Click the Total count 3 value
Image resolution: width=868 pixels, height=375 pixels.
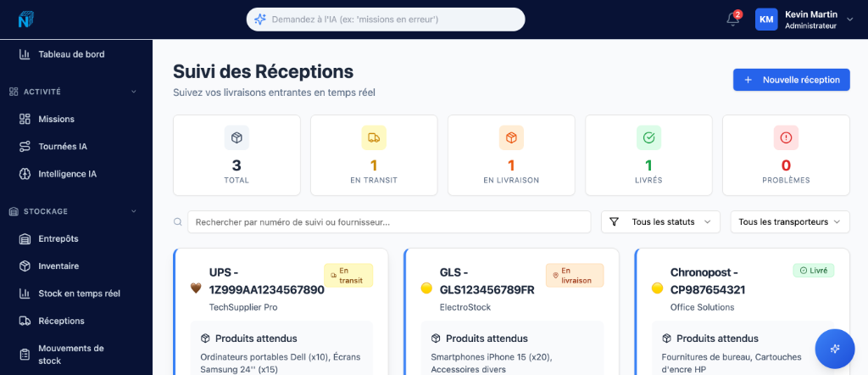click(x=236, y=165)
